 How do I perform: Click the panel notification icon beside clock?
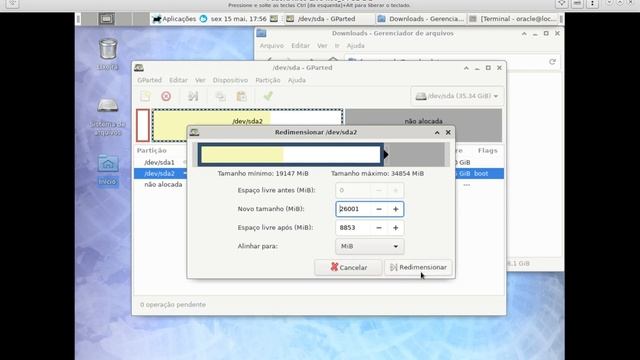point(274,19)
